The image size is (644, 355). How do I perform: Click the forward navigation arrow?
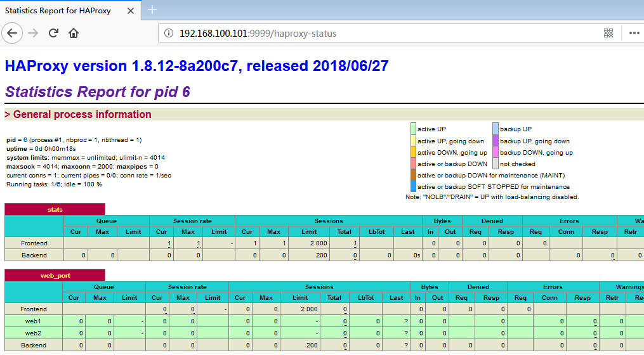33,33
